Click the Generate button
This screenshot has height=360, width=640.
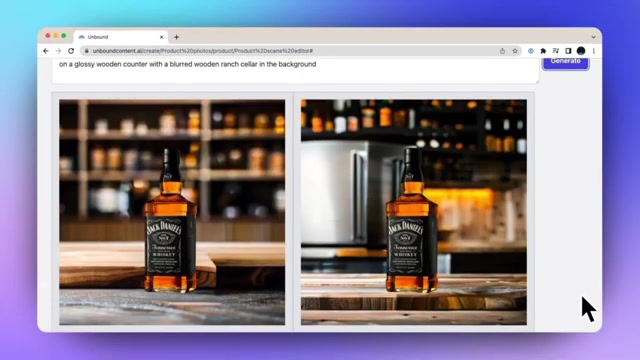coord(565,62)
